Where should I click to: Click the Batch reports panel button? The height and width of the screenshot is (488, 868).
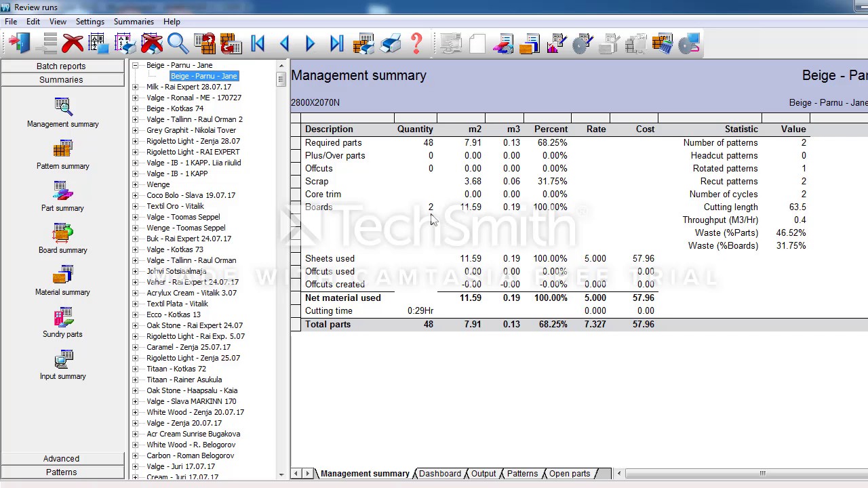61,66
